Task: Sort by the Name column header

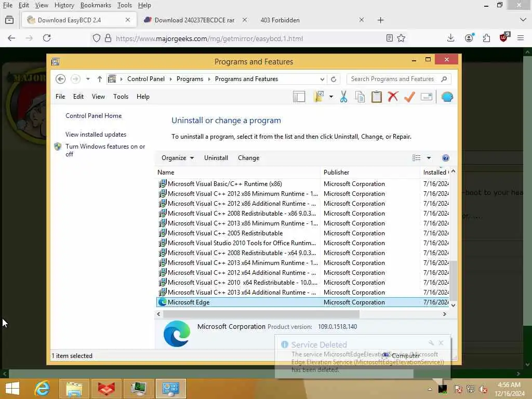Action: click(x=238, y=172)
